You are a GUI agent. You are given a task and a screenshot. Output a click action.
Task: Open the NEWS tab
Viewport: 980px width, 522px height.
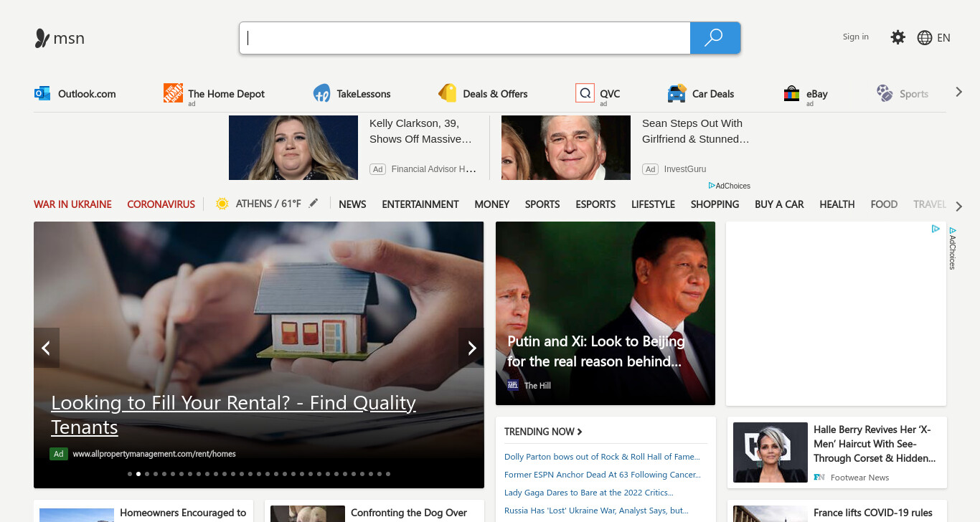352,204
